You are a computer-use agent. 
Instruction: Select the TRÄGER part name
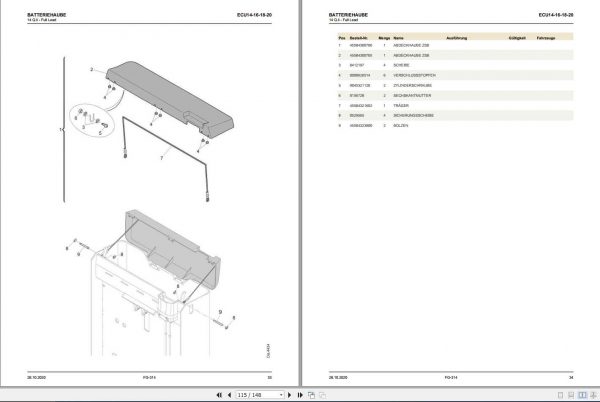click(x=401, y=105)
